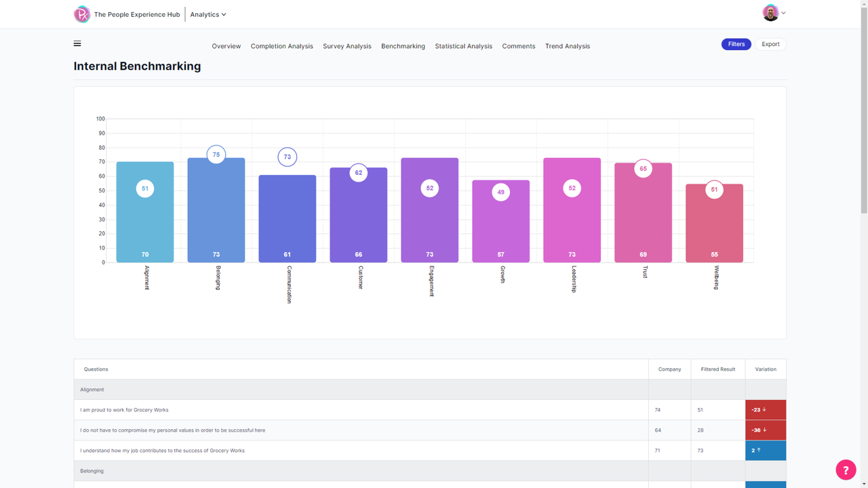This screenshot has height=488, width=868.
Task: Click the Wellbeing bar in the chart
Action: tap(714, 222)
